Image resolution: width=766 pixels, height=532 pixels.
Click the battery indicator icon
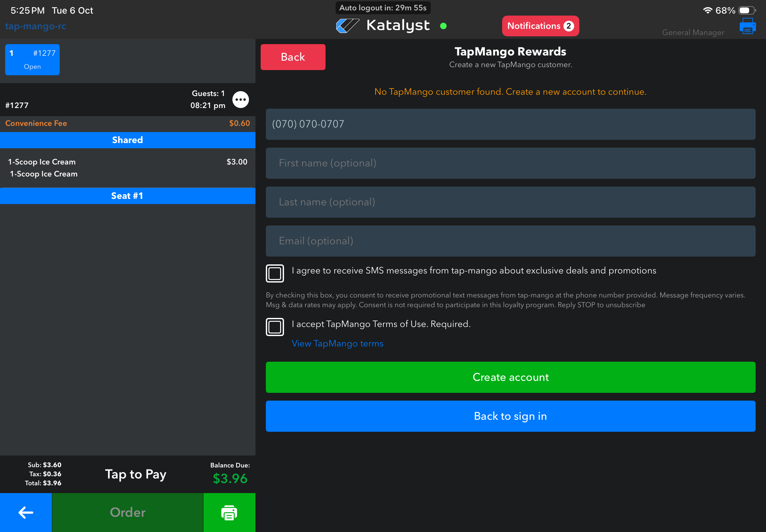[x=747, y=10]
